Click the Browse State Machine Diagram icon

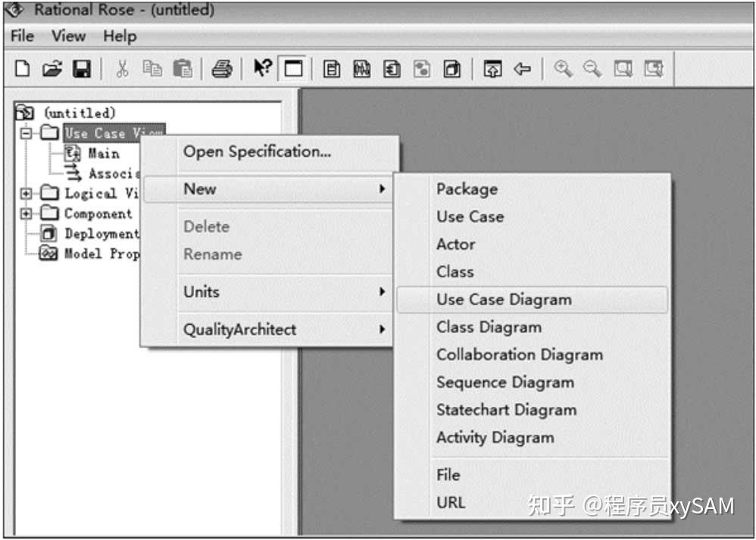coord(422,69)
